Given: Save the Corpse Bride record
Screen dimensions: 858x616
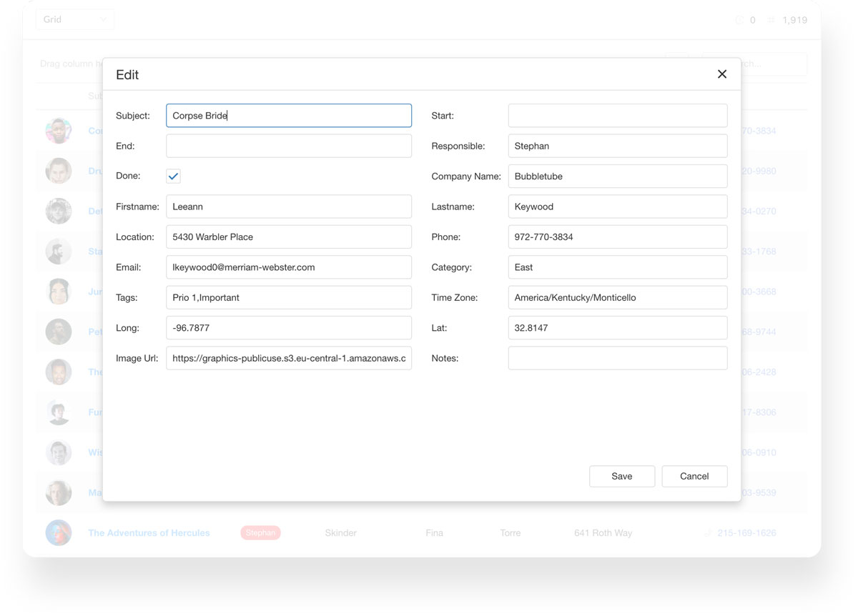Looking at the screenshot, I should click(621, 476).
